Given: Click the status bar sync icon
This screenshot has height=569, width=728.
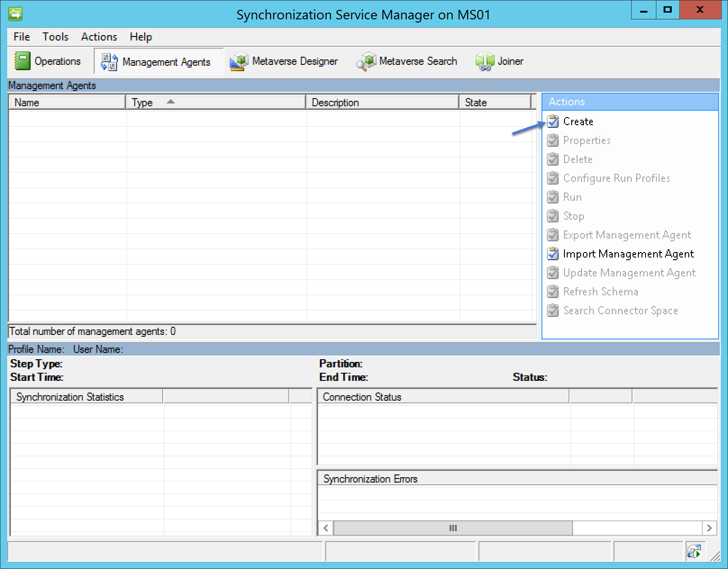Looking at the screenshot, I should (x=694, y=551).
